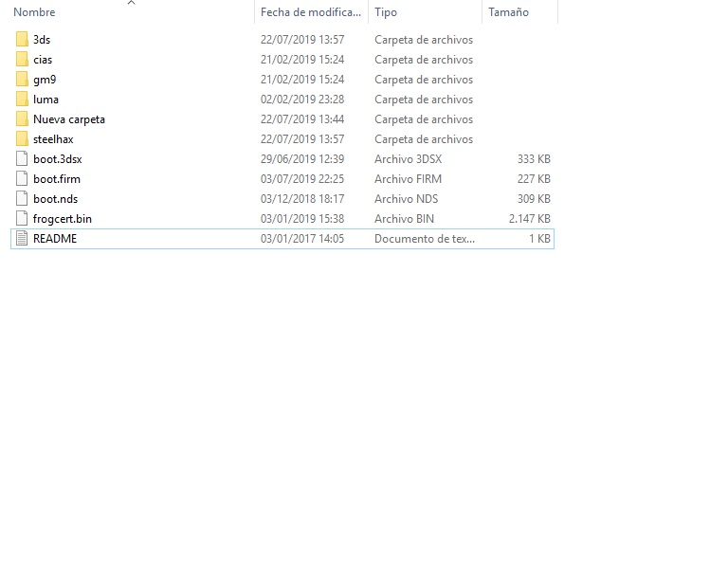728x582 pixels.
Task: Click the date 29/06/2019 12:39
Action: pyautogui.click(x=302, y=159)
